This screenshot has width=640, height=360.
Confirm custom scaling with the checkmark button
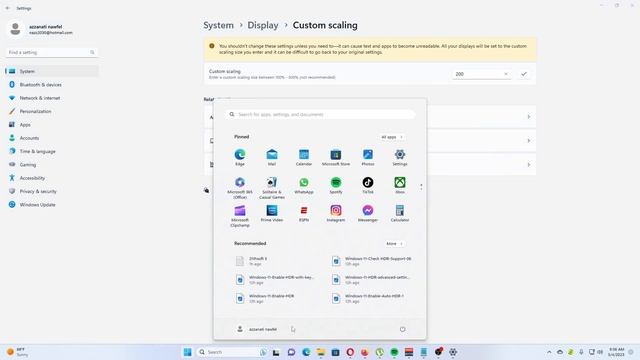(x=524, y=74)
